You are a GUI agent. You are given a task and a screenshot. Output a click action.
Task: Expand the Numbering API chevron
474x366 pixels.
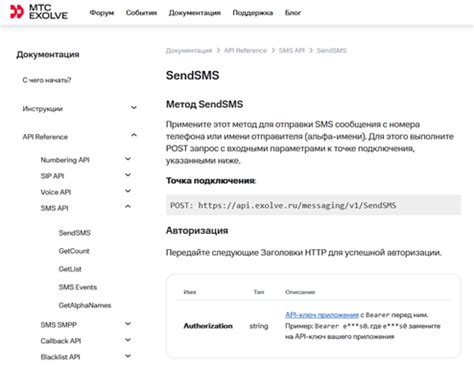coord(128,159)
